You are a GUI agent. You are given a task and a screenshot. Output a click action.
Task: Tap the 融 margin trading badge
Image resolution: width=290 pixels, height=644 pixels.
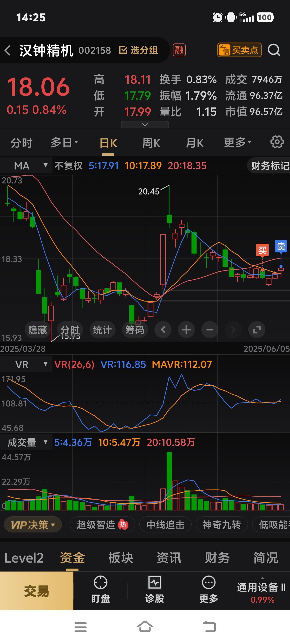coord(179,50)
